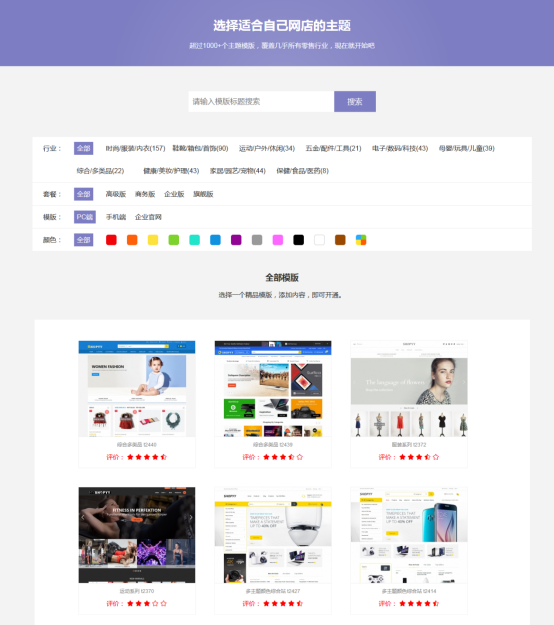Click the 运动系列 t2370 title
The image size is (554, 625).
tap(137, 591)
